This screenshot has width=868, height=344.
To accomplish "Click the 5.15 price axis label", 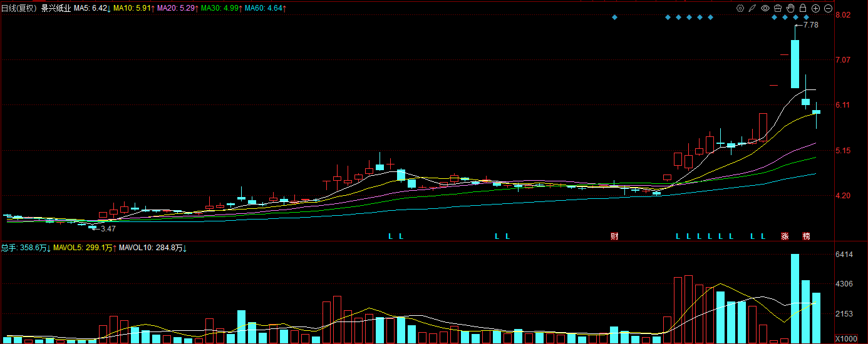I will [x=844, y=151].
